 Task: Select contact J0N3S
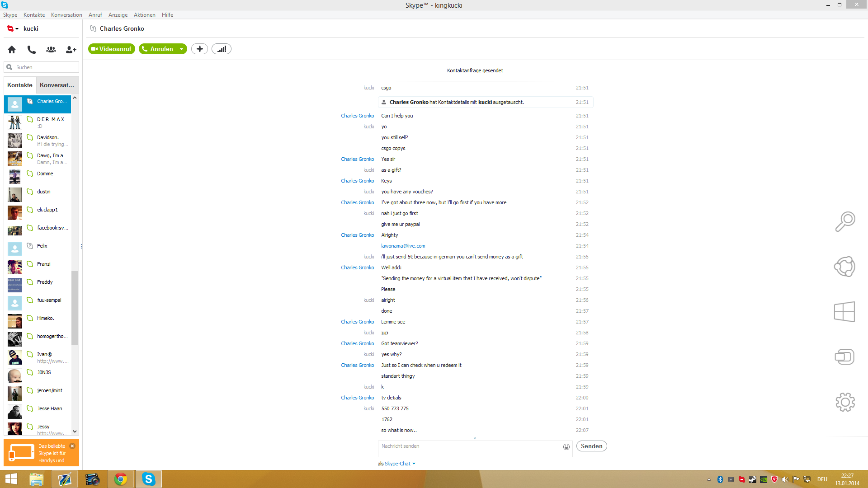pos(38,375)
